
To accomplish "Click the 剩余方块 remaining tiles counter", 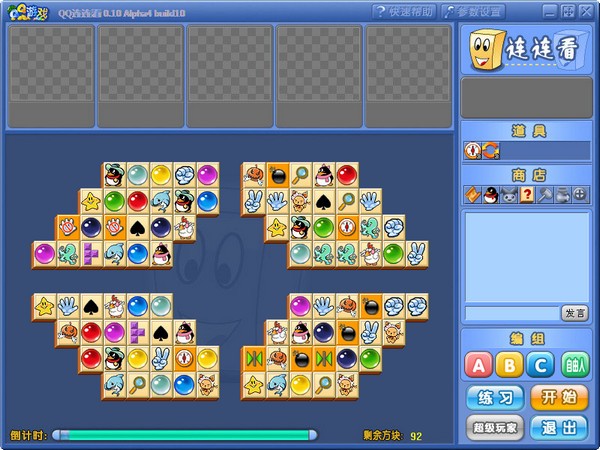I will coord(393,435).
